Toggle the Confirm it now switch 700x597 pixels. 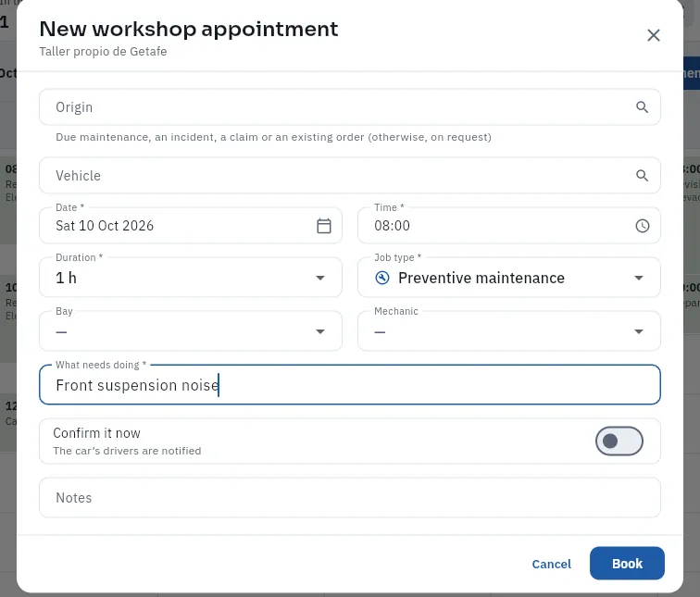tap(619, 441)
